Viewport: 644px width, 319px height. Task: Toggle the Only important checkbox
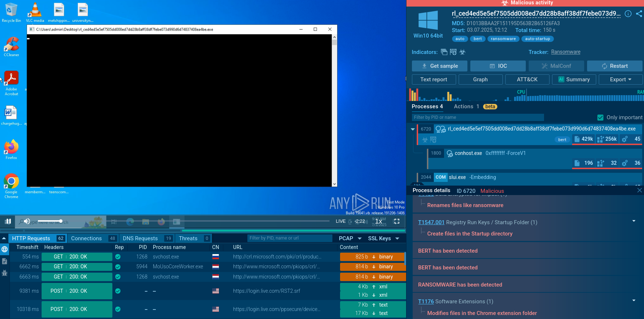600,117
